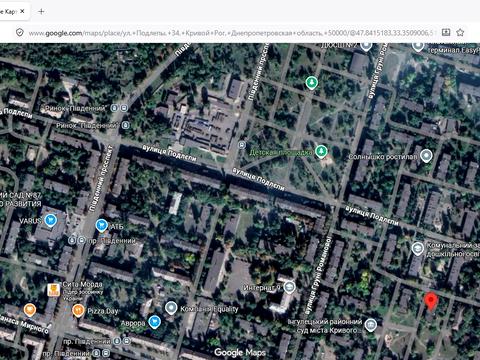This screenshot has height=360, width=480.
Task: Click the вулиця Груні Романової street label
Action: click(x=318, y=276)
